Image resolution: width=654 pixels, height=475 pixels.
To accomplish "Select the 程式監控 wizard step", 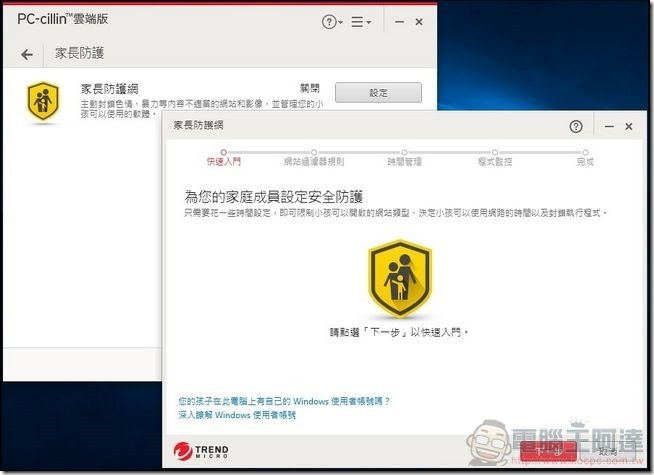I will point(495,158).
